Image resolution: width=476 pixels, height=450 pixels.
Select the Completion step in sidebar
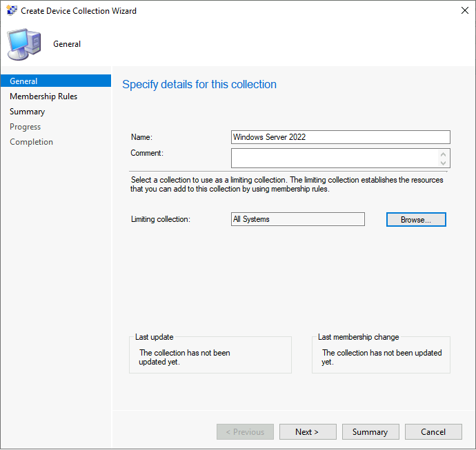tap(31, 142)
